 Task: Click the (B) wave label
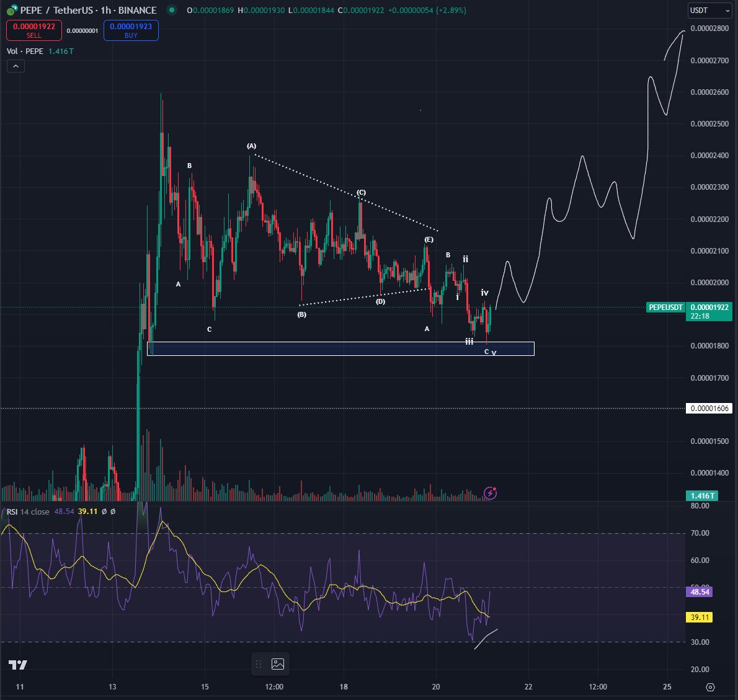pos(301,314)
